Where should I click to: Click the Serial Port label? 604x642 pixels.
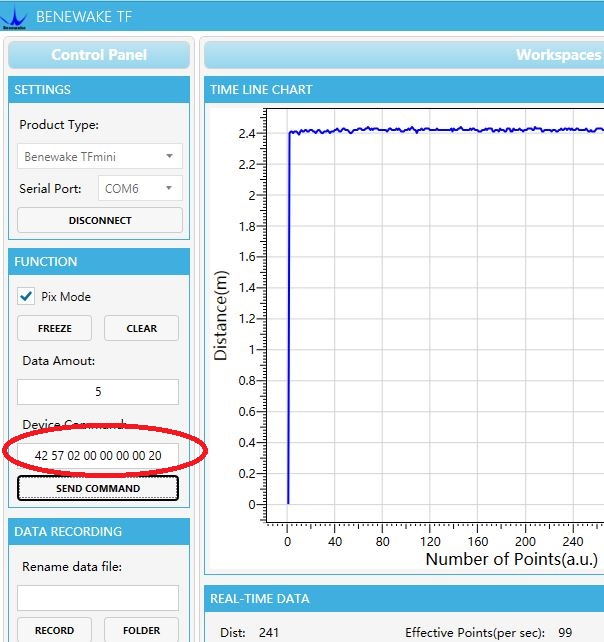[x=50, y=188]
